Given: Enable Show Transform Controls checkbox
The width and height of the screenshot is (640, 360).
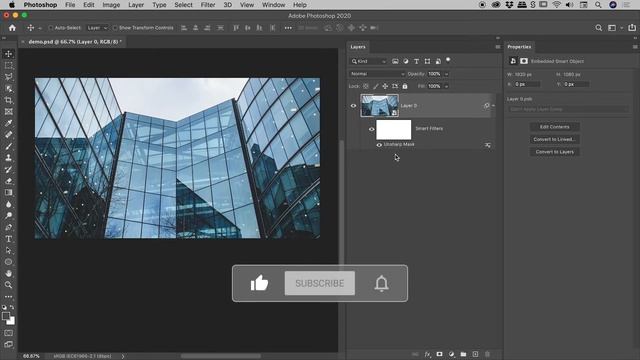Looking at the screenshot, I should [x=115, y=28].
